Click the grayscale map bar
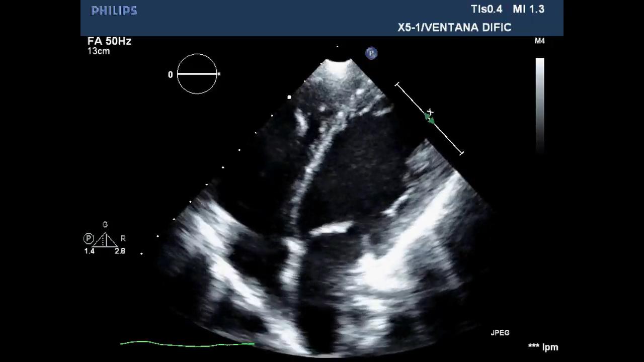This screenshot has height=362, width=644. [539, 103]
